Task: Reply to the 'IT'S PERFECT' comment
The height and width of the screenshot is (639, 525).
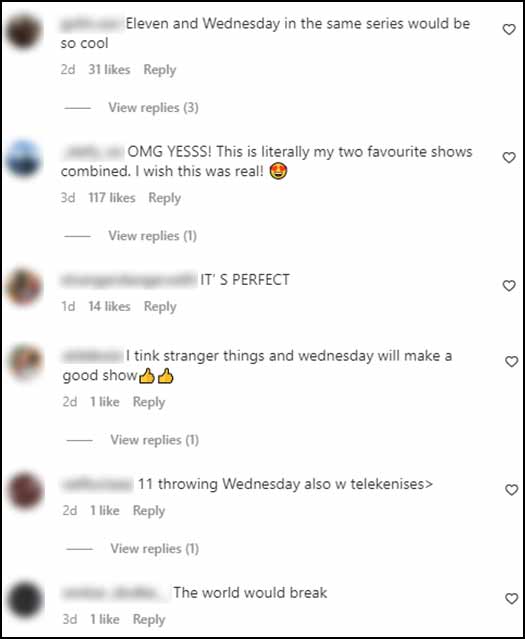Action: (x=160, y=306)
